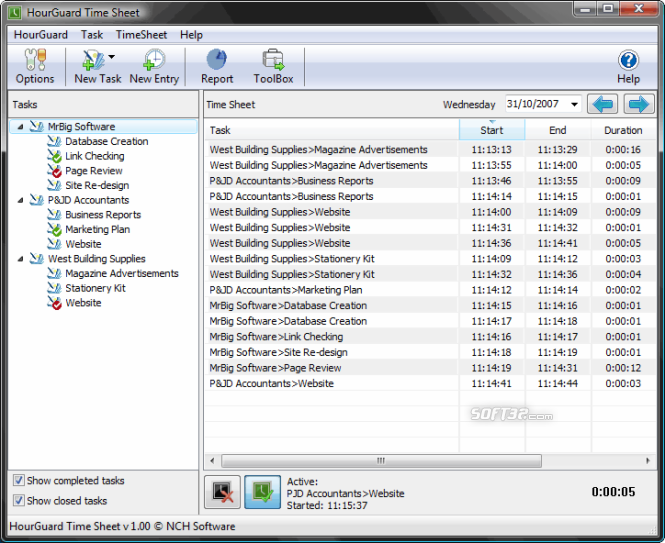Screen dimensions: 665x543
Task: Click the Started: 11:15:37 text
Action: pyautogui.click(x=327, y=505)
